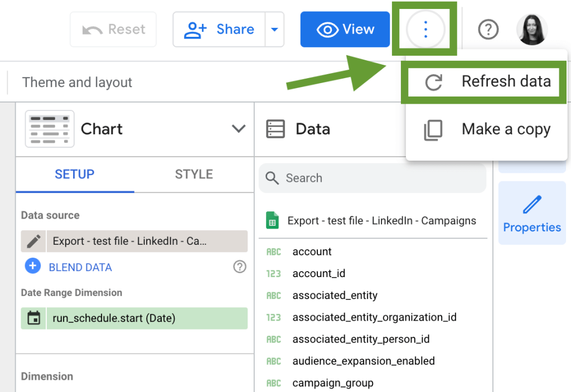Click the help circle beside BLEND DATA
Screen dimensions: 571x392
click(240, 267)
